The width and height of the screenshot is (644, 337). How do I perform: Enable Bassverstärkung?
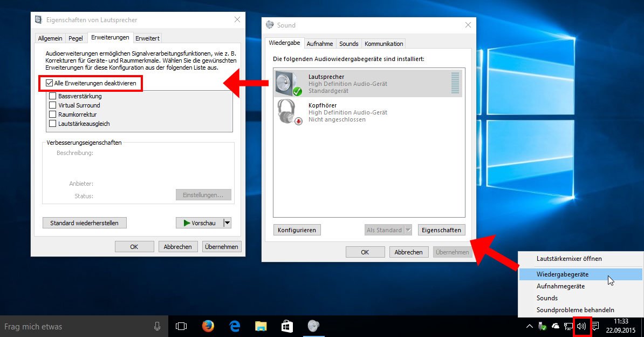[52, 97]
